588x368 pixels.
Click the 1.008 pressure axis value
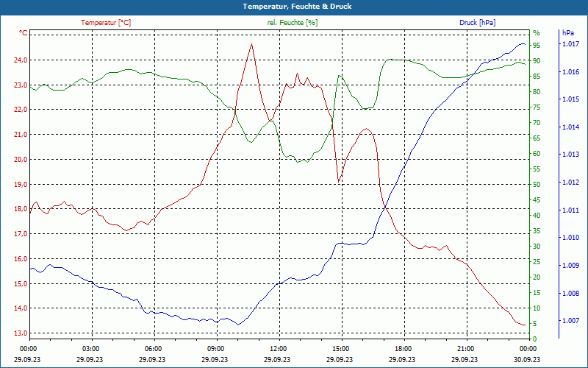pyautogui.click(x=570, y=293)
